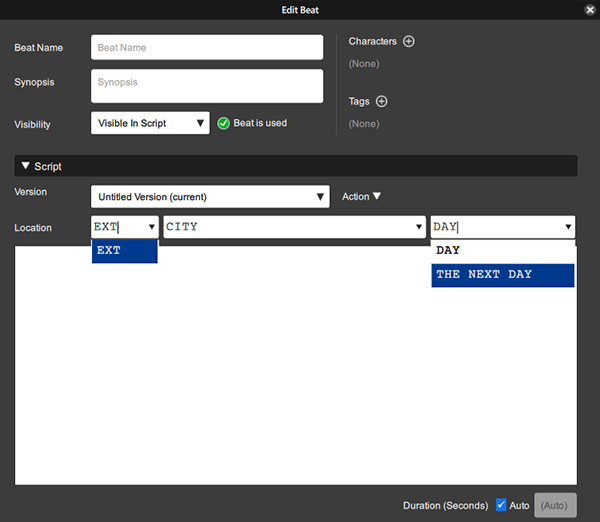
Task: Collapse the Script section
Action: [x=26, y=166]
